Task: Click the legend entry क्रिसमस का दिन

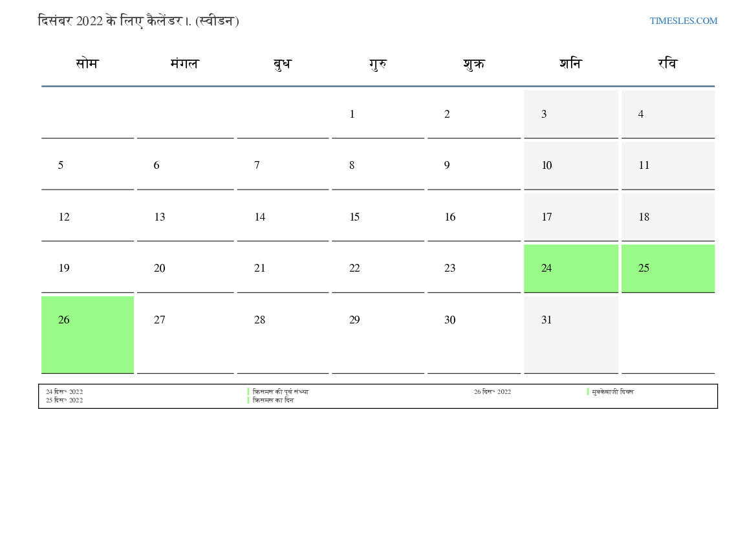Action: (x=273, y=400)
